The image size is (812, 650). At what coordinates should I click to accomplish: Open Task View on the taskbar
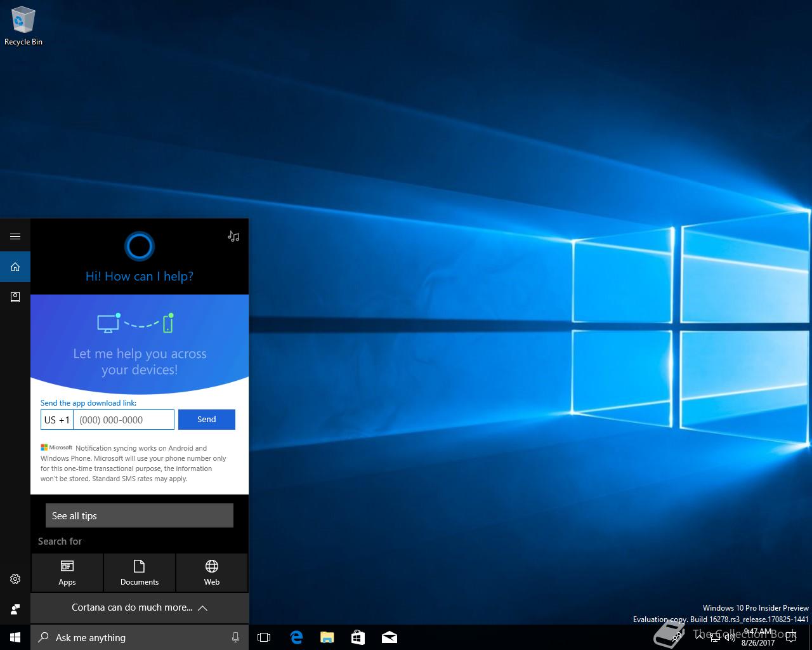point(264,637)
